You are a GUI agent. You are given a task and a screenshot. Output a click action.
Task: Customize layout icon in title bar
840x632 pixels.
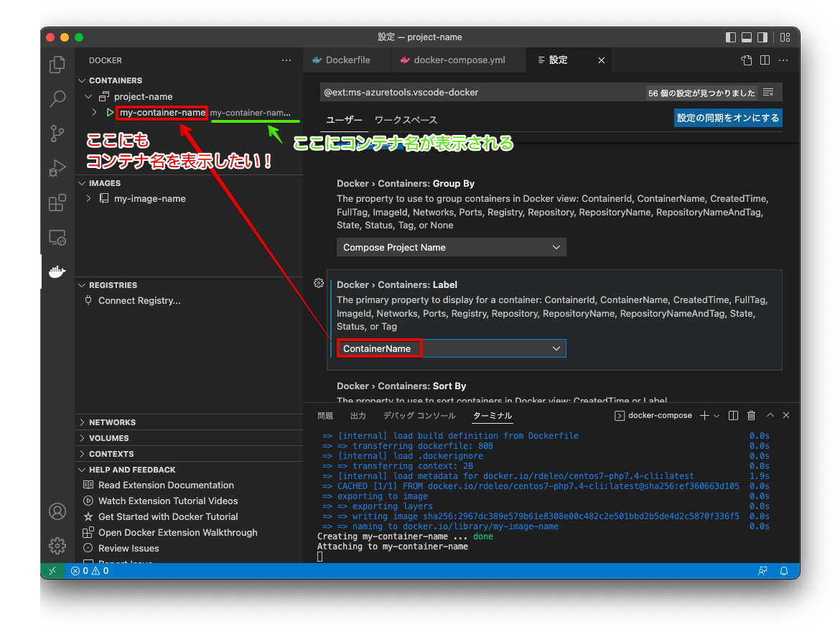coord(785,37)
